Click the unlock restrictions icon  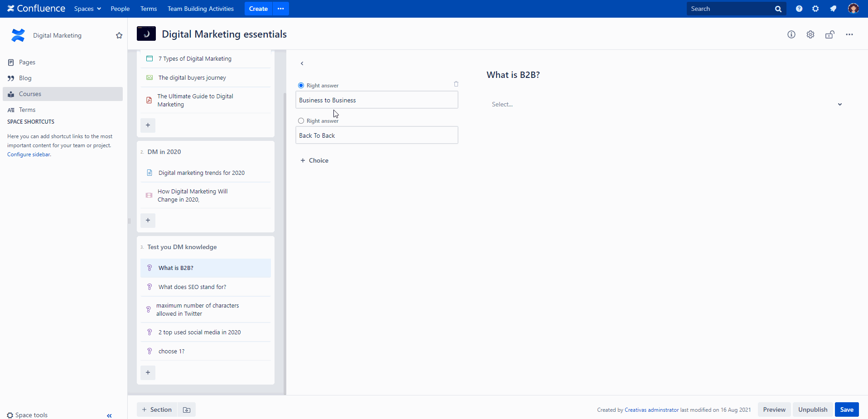coord(829,34)
